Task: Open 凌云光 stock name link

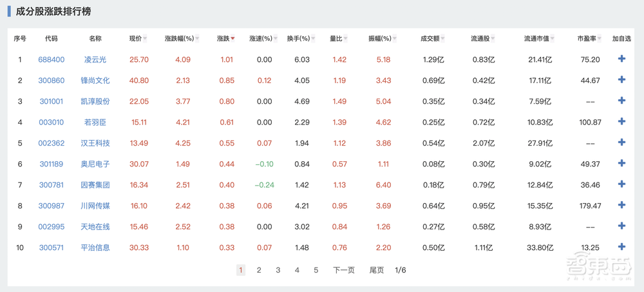Action: [95, 59]
